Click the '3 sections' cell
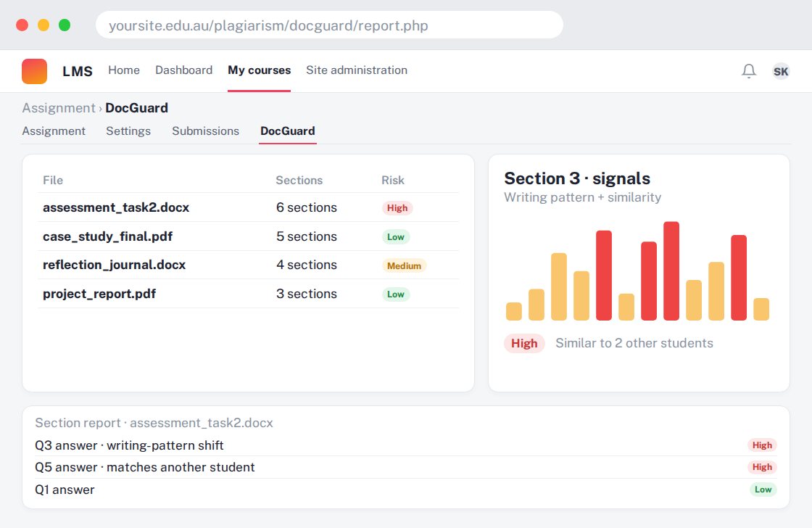Viewport: 812px width, 528px height. (307, 294)
